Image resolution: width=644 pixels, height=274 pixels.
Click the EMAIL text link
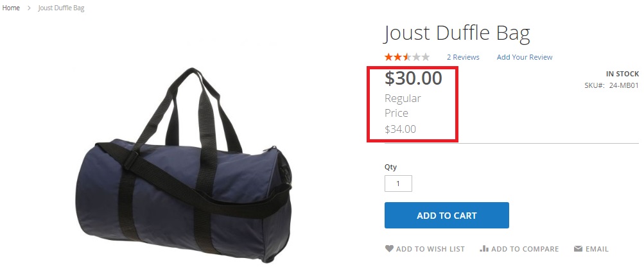597,249
